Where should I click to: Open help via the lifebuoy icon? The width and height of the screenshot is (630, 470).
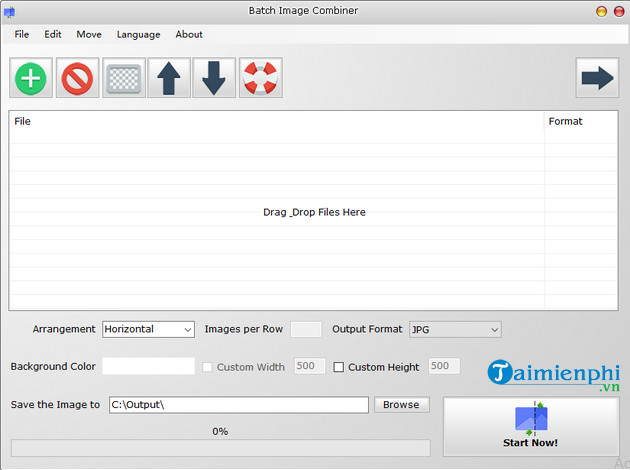(261, 78)
